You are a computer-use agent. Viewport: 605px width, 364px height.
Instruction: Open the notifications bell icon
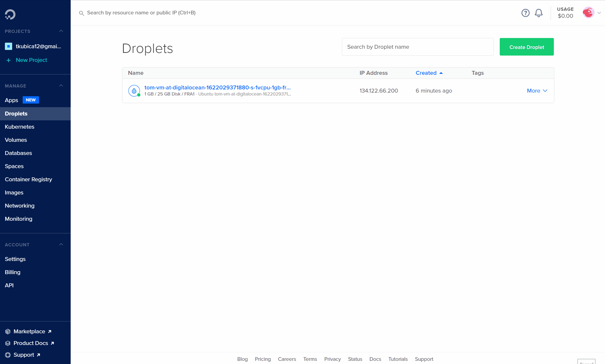pyautogui.click(x=538, y=13)
